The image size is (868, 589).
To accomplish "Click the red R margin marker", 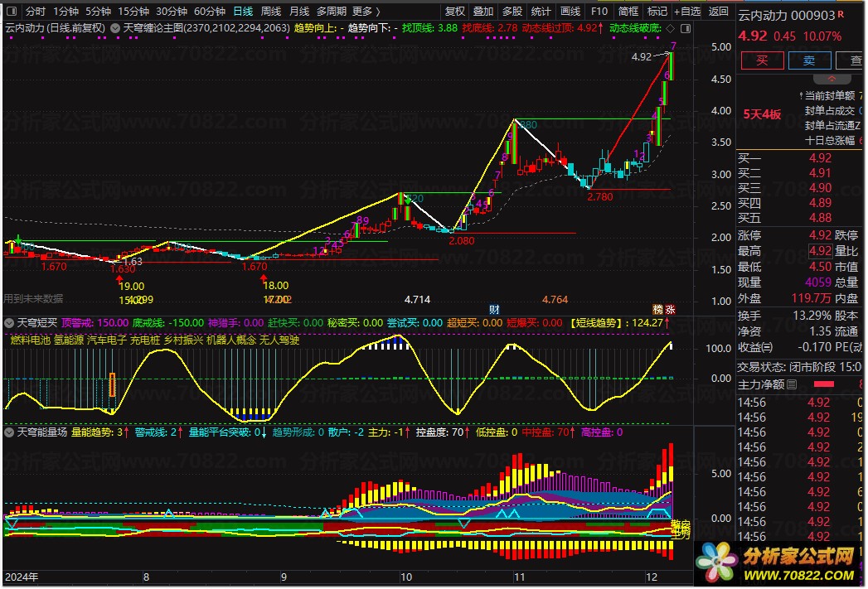I will click(x=841, y=14).
